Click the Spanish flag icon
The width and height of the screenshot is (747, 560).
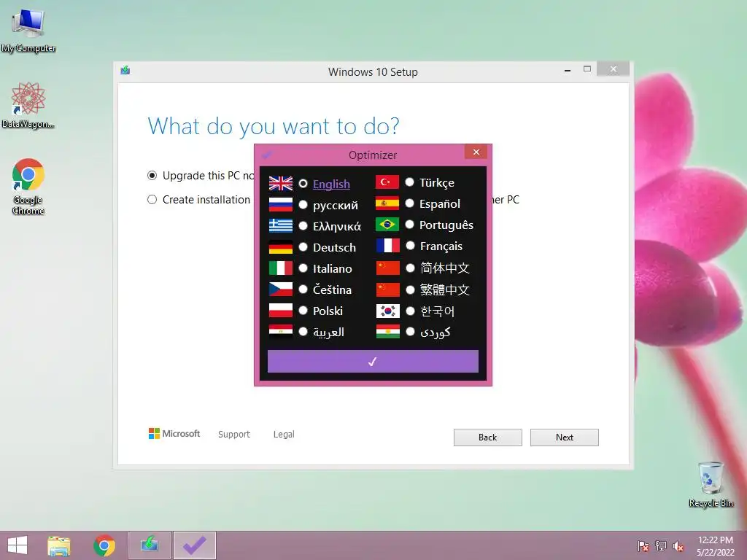point(387,203)
